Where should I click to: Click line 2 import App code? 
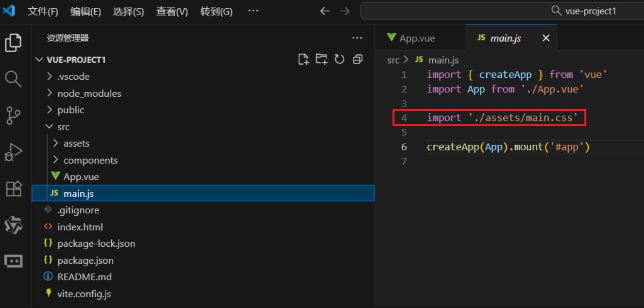pos(505,89)
